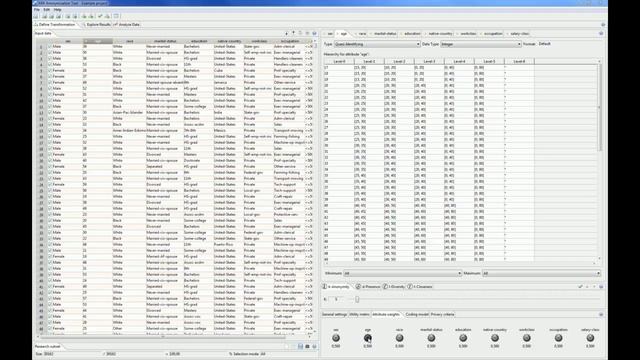Click up-arrow icon in Input data toolbar
The width and height of the screenshot is (640, 360).
[293, 33]
